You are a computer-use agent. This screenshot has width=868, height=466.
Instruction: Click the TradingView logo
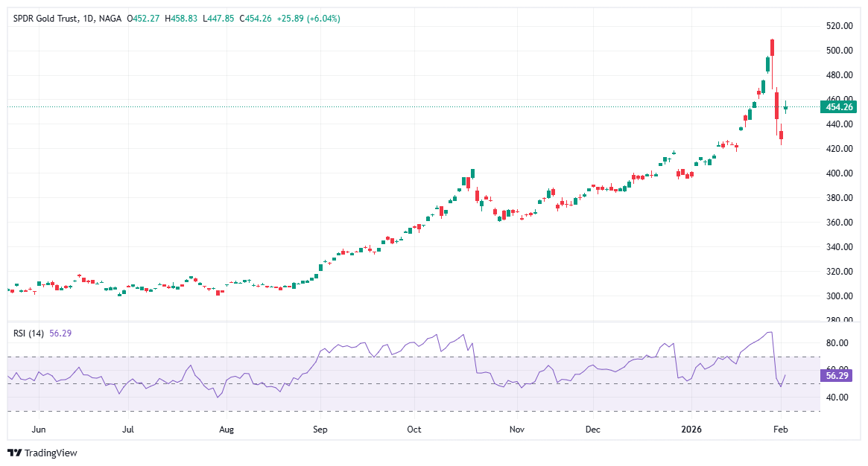(15, 451)
